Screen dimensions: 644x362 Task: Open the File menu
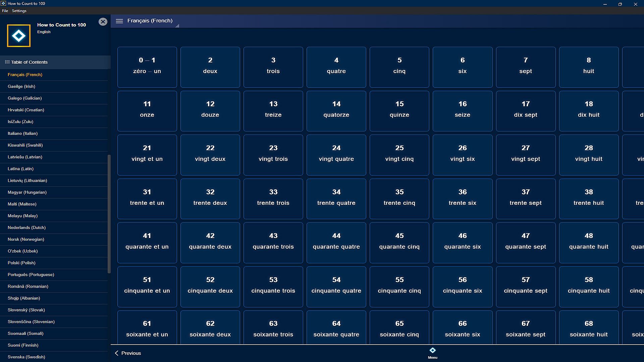[x=5, y=11]
